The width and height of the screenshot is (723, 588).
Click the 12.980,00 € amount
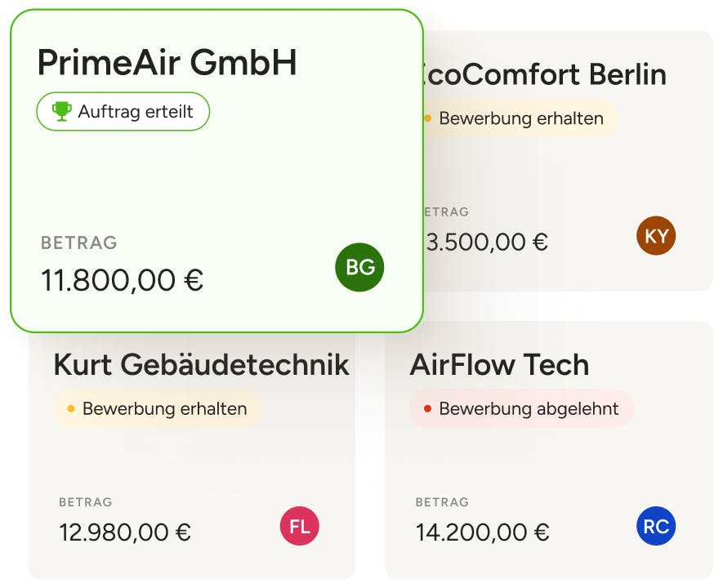coord(125,532)
